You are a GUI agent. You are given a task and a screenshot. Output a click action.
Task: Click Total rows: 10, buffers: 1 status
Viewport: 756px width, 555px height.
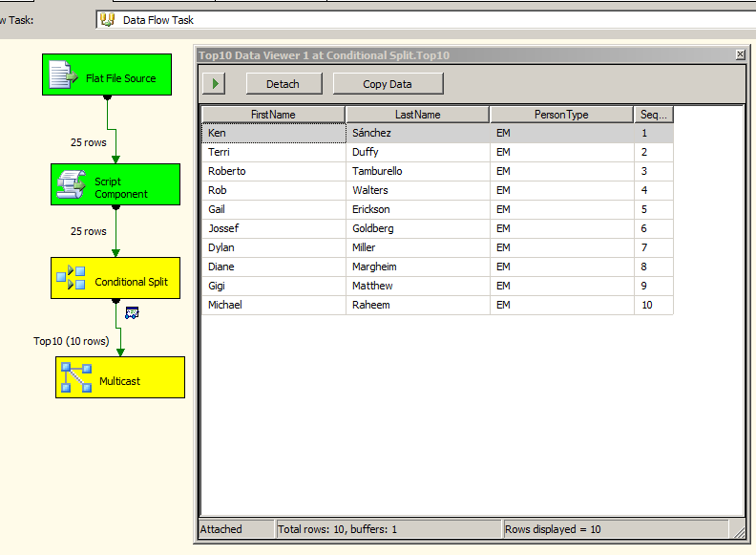pyautogui.click(x=388, y=529)
